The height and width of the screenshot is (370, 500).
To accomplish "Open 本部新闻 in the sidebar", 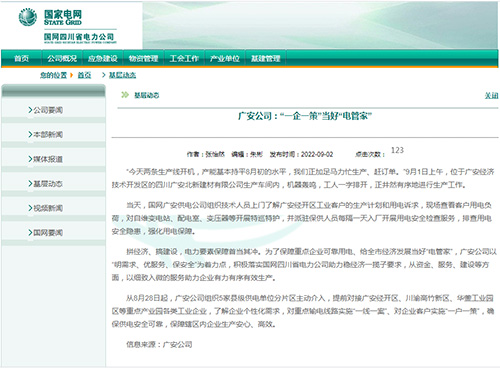I will (48, 134).
